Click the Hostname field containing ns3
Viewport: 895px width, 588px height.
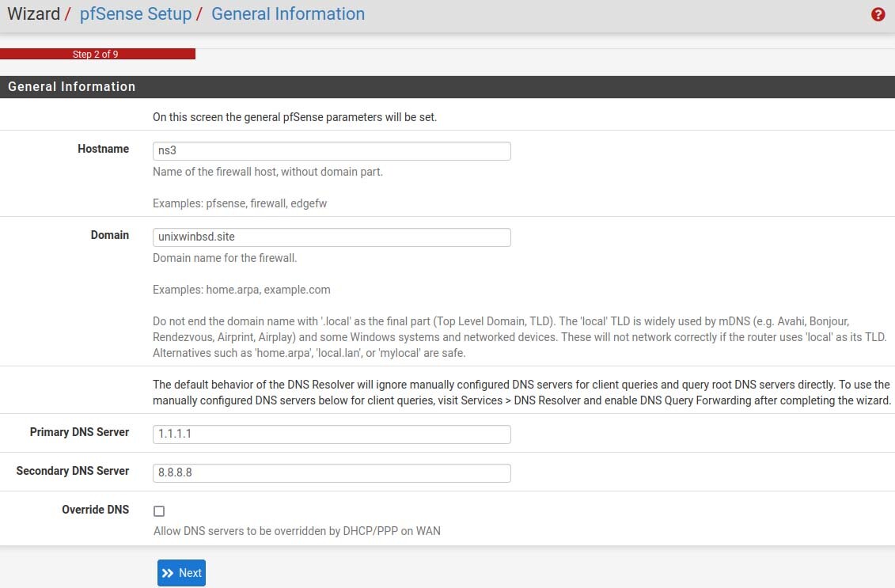click(332, 150)
